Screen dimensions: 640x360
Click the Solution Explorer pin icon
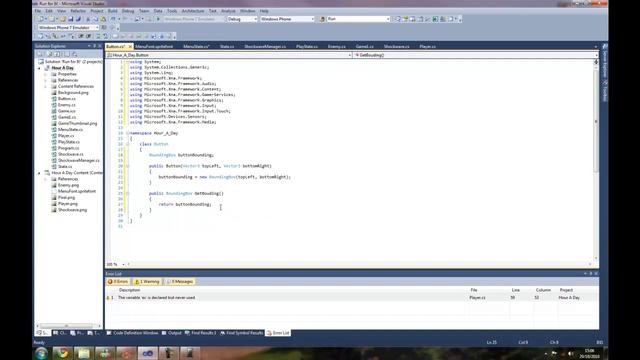coord(94,46)
